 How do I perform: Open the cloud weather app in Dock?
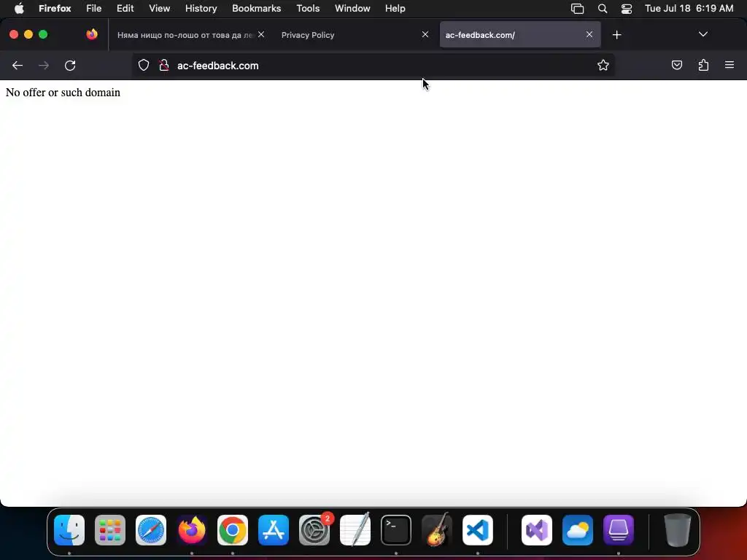pyautogui.click(x=578, y=530)
